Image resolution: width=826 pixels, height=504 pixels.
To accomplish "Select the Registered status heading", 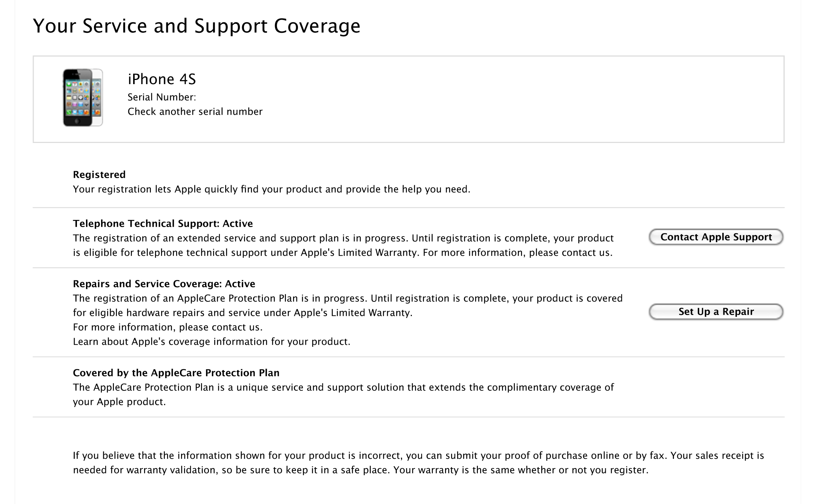I will click(99, 175).
